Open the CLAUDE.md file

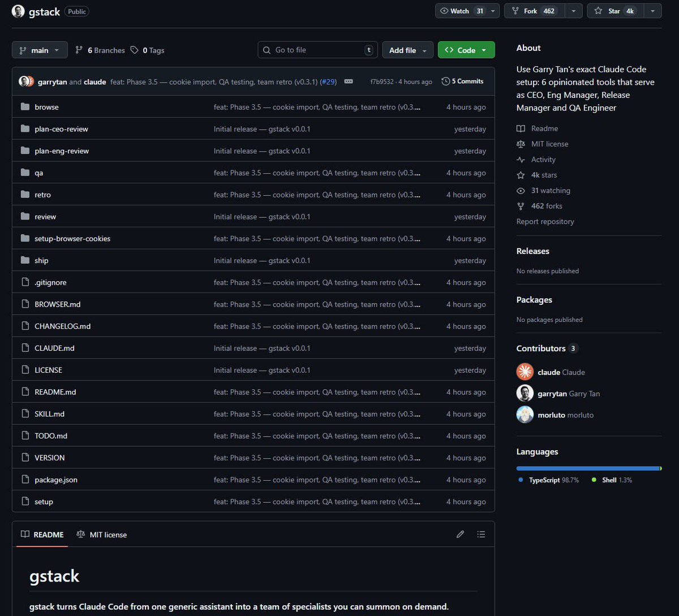coord(54,348)
